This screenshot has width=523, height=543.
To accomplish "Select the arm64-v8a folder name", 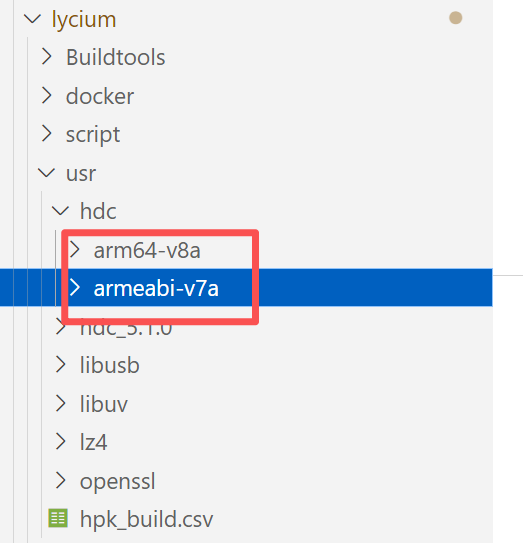I will point(147,250).
